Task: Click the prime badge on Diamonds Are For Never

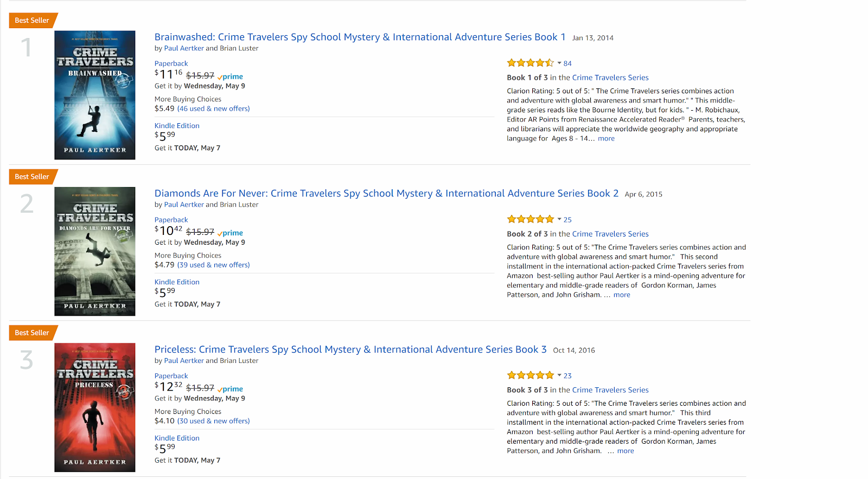Action: (230, 233)
